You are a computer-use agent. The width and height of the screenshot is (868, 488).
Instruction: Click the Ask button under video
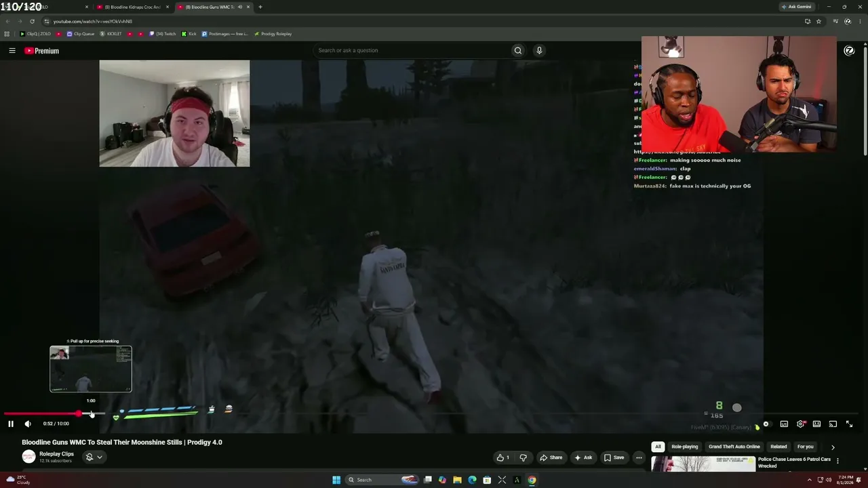583,457
